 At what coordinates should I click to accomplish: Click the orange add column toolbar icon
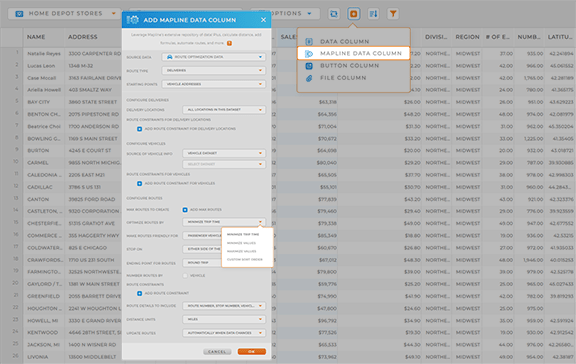353,14
